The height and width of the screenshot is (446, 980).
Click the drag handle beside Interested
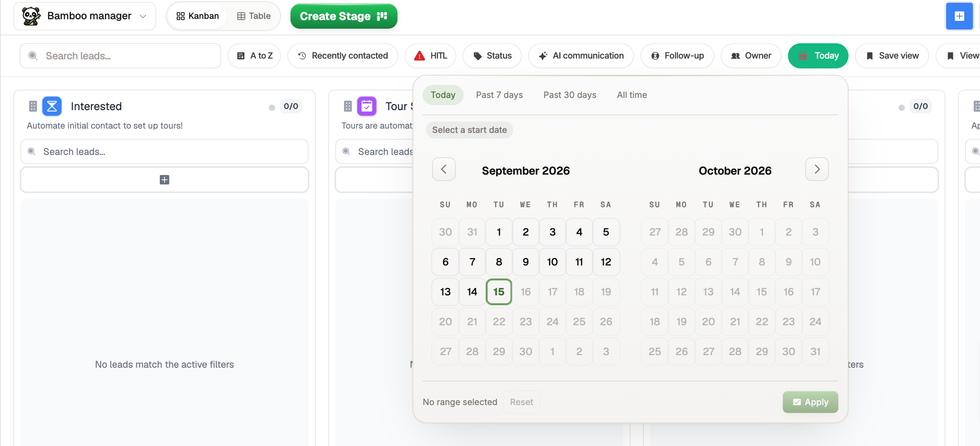(33, 106)
